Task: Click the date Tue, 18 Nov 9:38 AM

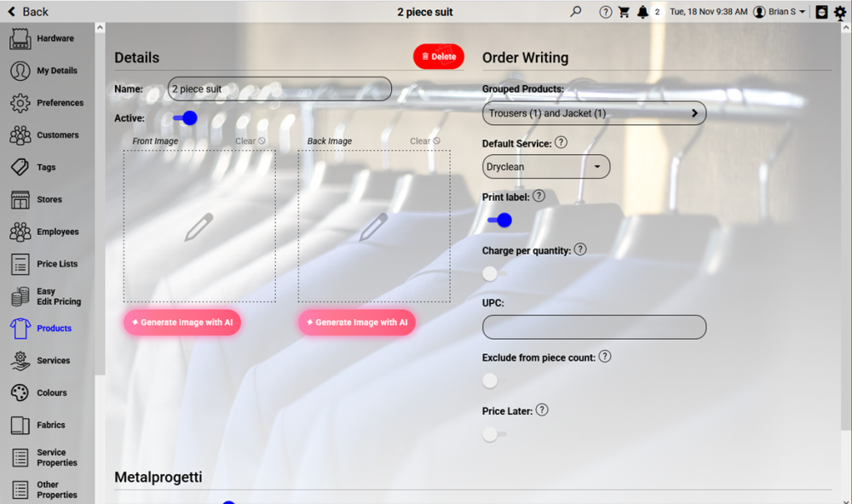Action: (x=709, y=12)
